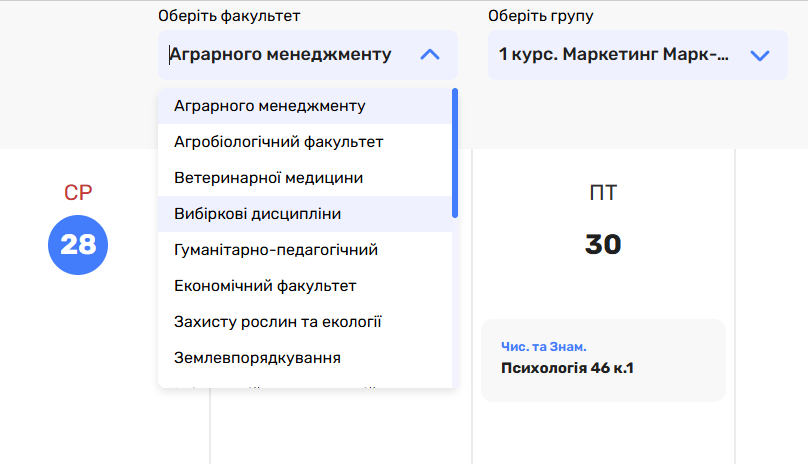Click the Чис. та Знам. label
The image size is (808, 464).
pos(544,347)
